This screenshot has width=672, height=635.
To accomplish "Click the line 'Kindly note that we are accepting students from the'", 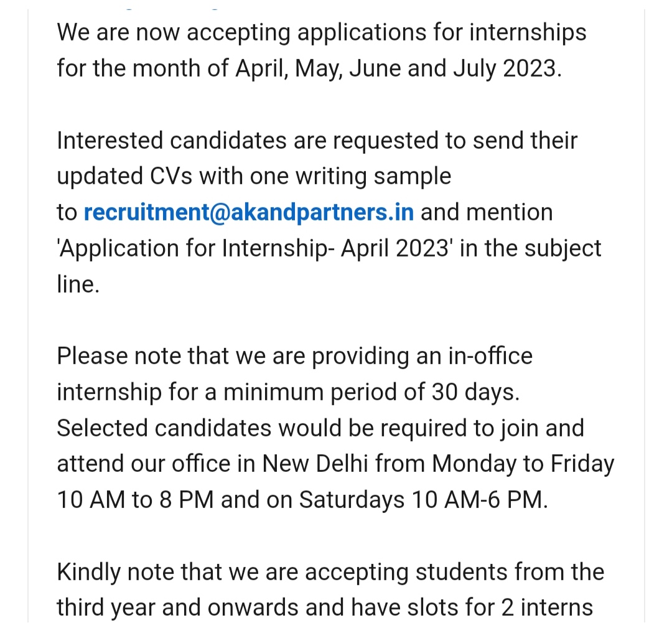I will pyautogui.click(x=330, y=572).
